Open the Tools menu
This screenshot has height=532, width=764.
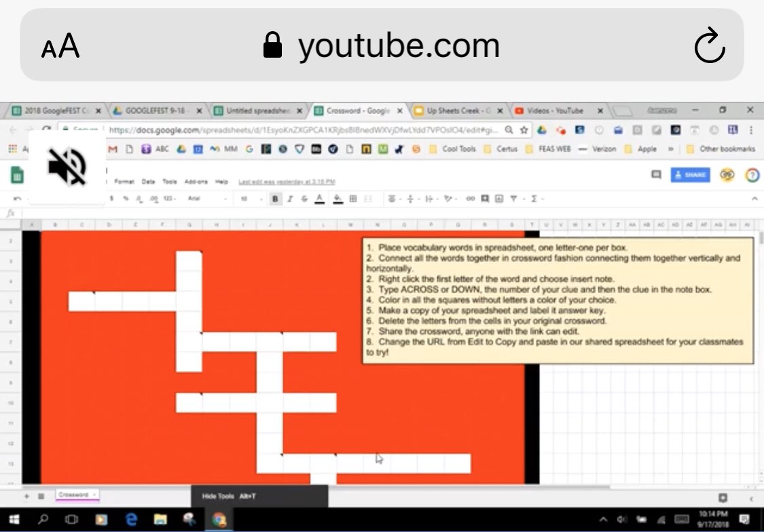pyautogui.click(x=170, y=182)
